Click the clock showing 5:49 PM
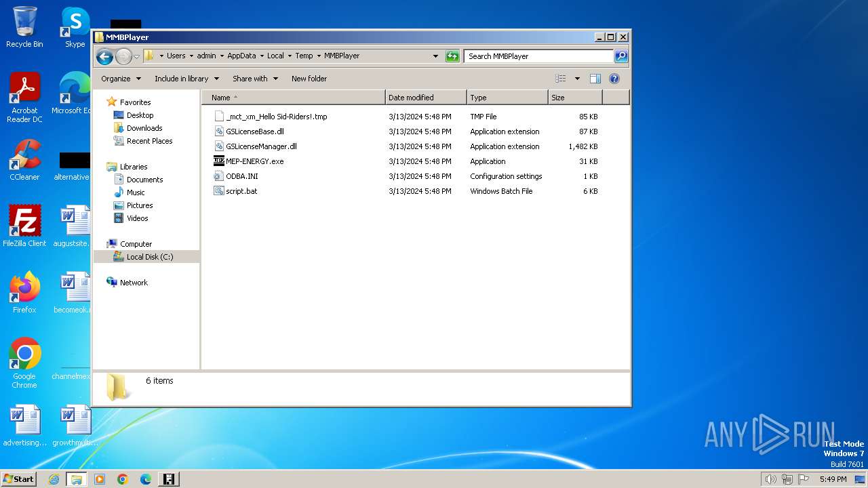 [833, 479]
